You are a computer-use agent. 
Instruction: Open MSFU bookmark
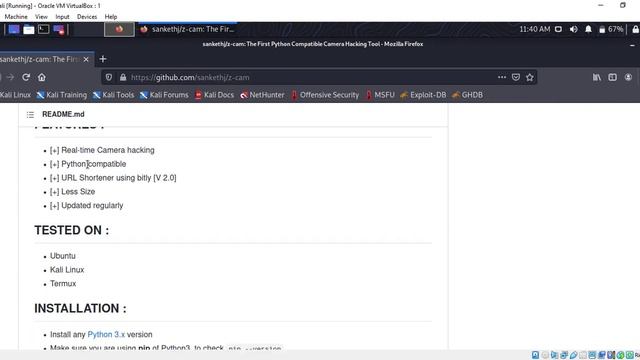(x=380, y=95)
